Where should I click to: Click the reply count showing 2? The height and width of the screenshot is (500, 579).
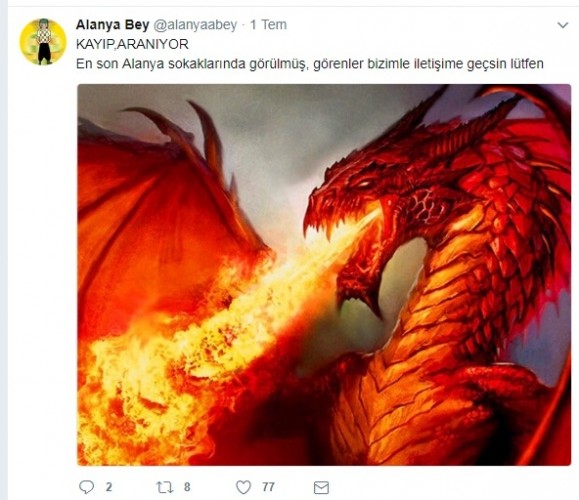tap(109, 487)
